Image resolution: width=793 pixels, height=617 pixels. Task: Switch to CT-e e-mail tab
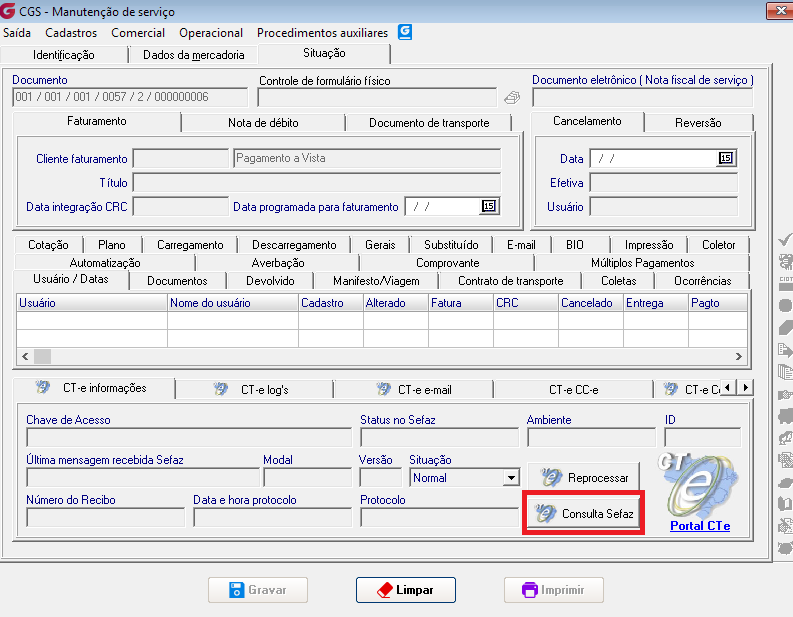(414, 390)
